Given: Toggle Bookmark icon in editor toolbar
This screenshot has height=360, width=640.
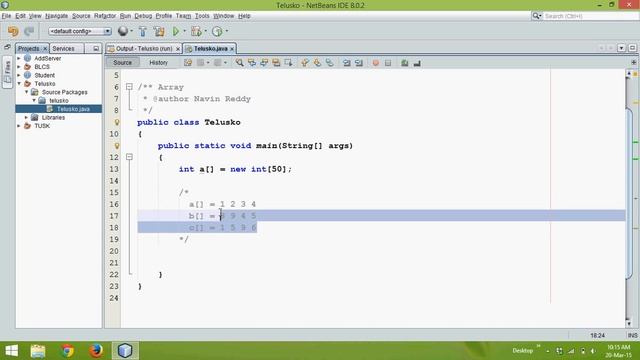Looking at the screenshot, I should pos(329,63).
